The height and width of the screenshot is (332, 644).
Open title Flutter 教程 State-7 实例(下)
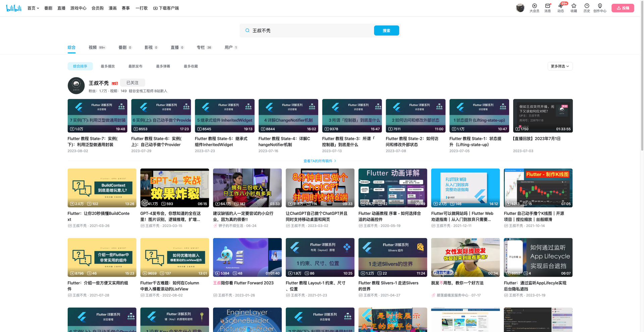[93, 142]
